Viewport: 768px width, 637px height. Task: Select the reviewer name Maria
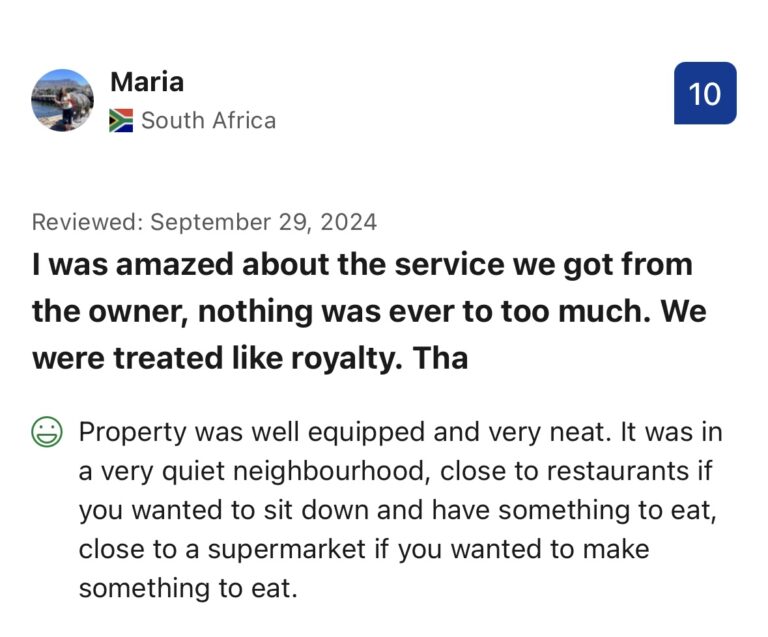pos(147,82)
